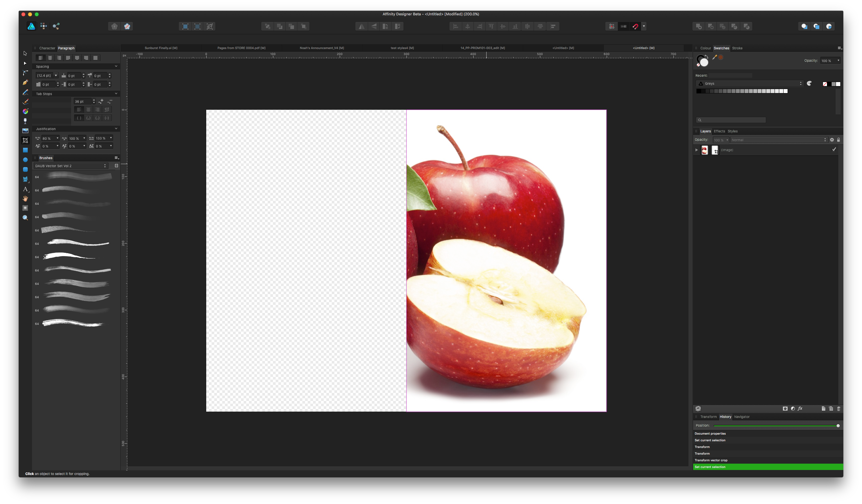Click the white fill colour circle
This screenshot has width=862, height=504.
703,62
